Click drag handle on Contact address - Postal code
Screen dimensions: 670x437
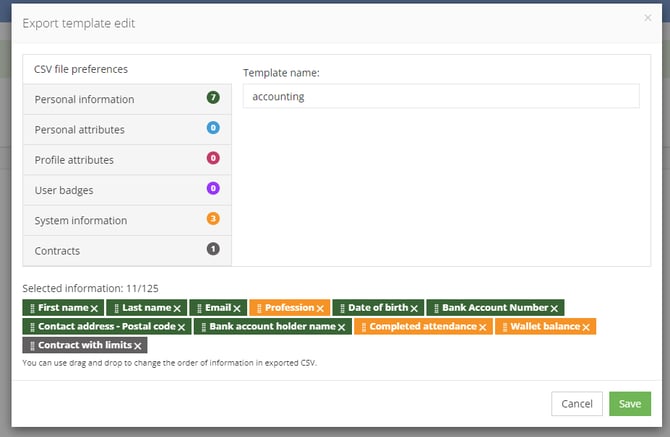[x=32, y=327]
